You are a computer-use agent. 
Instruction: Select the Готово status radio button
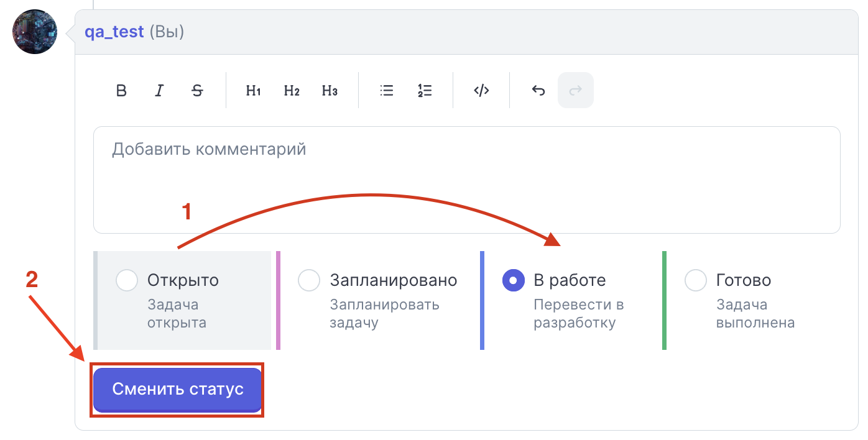pyautogui.click(x=695, y=280)
